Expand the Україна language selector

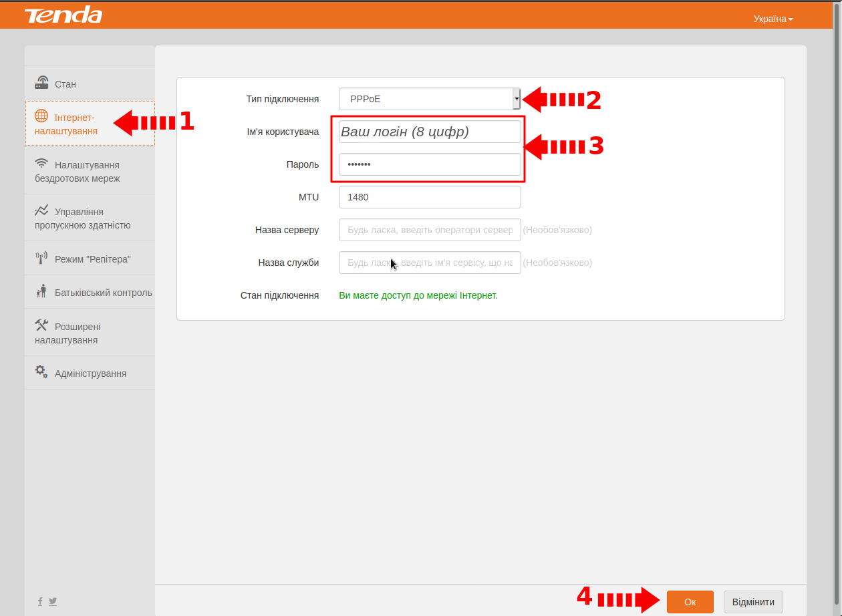773,19
